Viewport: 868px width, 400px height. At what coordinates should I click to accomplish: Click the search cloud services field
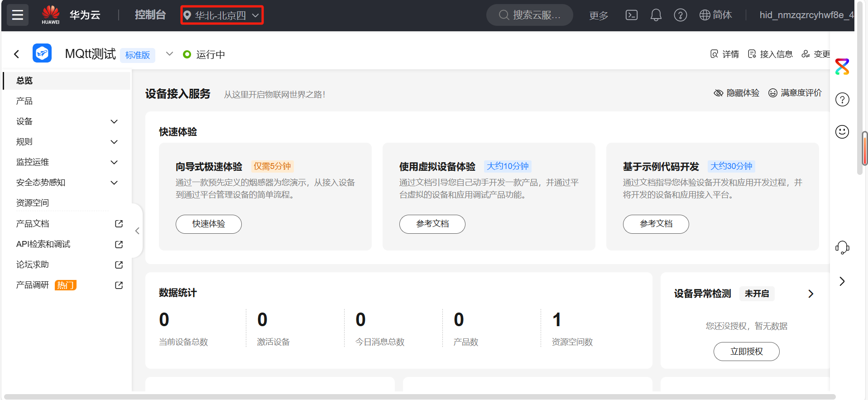(530, 15)
